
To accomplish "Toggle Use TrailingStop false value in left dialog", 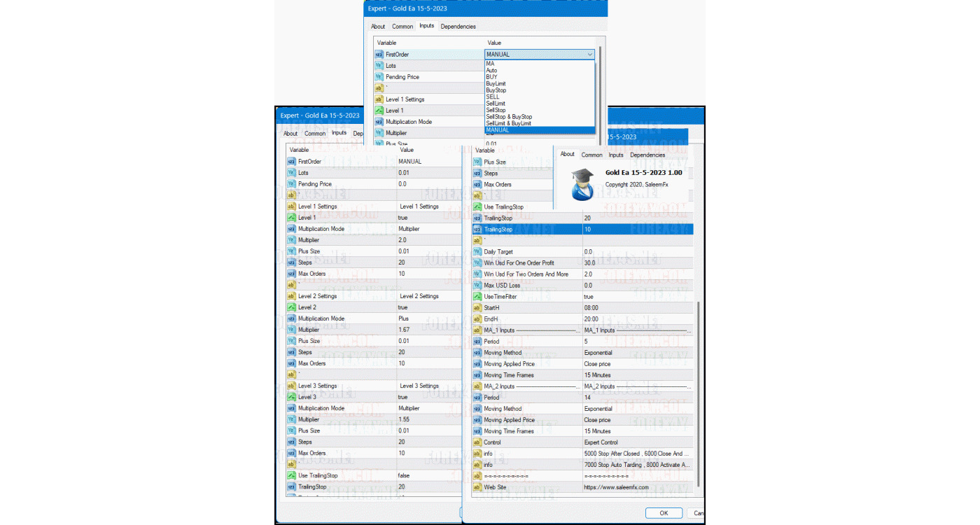I will coord(405,475).
